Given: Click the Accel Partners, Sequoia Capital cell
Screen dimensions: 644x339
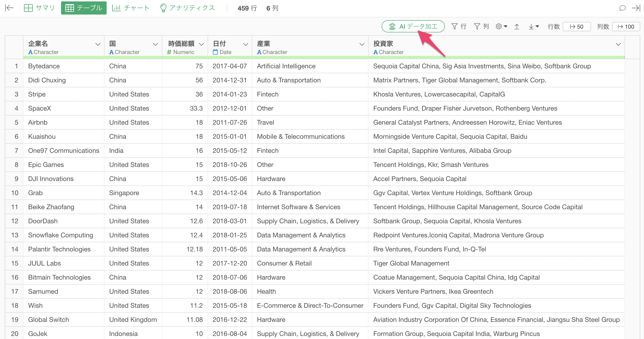Looking at the screenshot, I should pyautogui.click(x=497, y=179).
